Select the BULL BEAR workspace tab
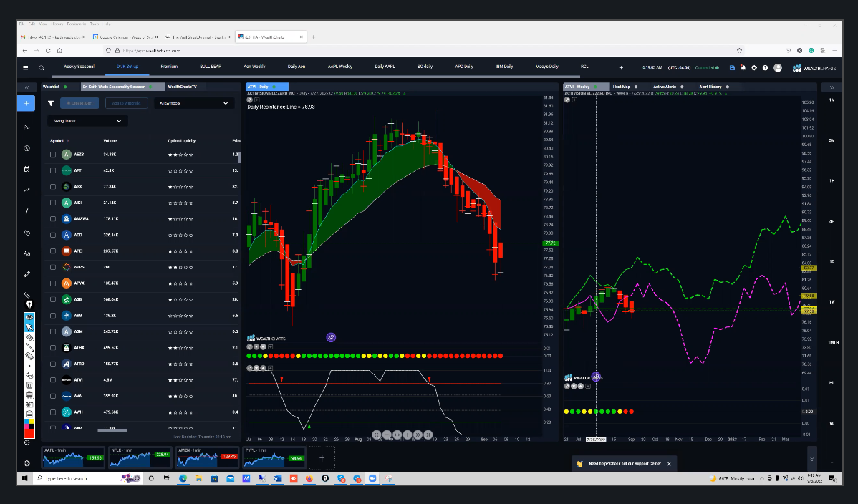The image size is (858, 504). pos(211,67)
